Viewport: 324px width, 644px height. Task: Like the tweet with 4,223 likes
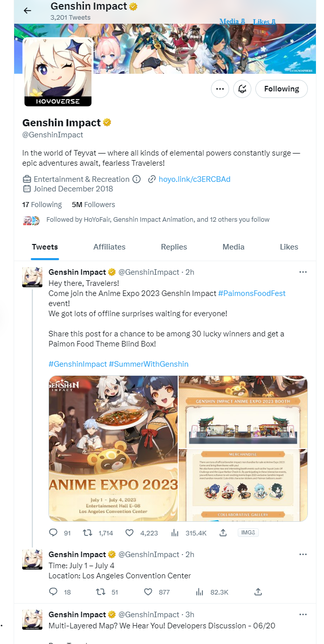pos(129,533)
